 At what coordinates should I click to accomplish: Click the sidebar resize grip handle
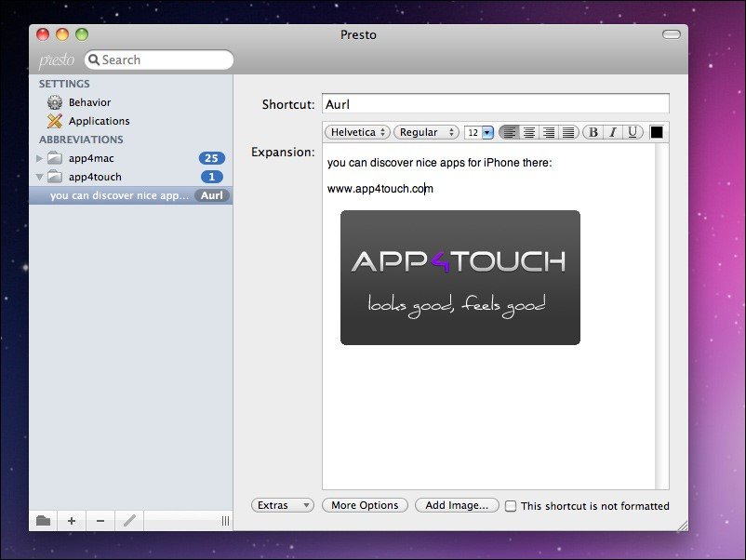coord(225,521)
